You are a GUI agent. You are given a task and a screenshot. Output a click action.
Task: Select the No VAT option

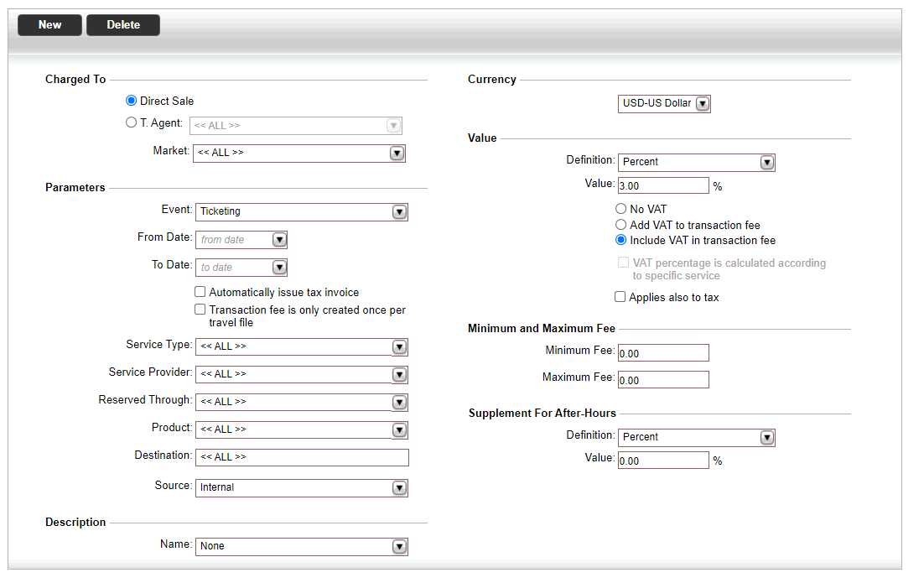click(621, 209)
